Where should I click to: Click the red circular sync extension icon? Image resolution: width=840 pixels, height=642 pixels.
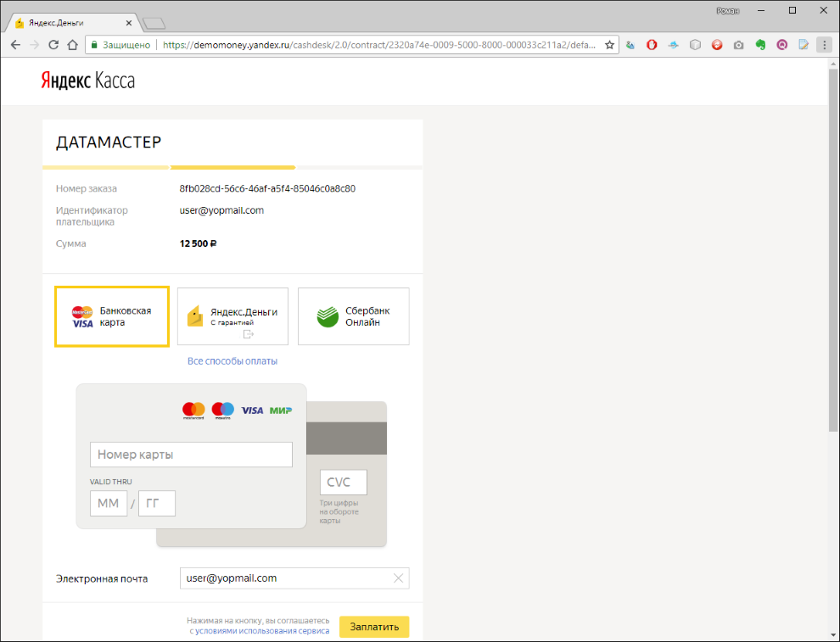[717, 45]
